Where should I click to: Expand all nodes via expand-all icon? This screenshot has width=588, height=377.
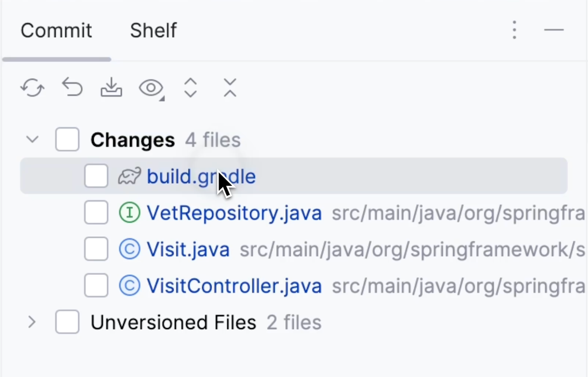click(x=190, y=87)
